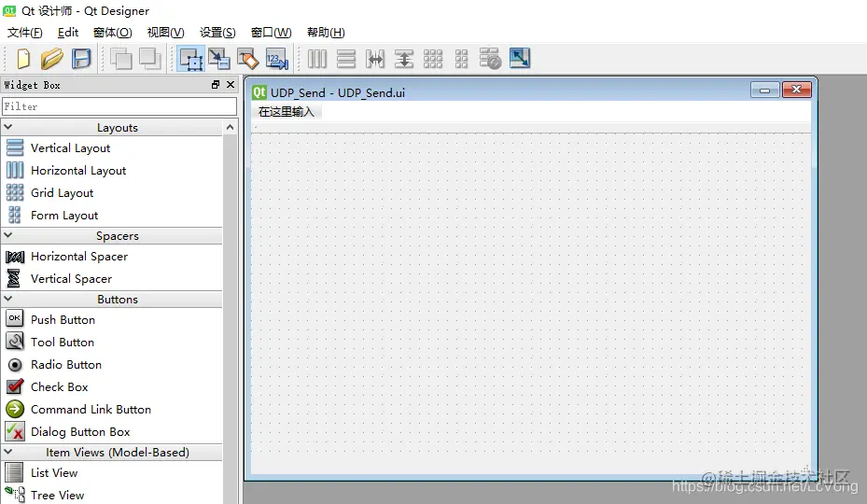Click the widget list scroll-up arrow
The height and width of the screenshot is (504, 867).
(230, 127)
